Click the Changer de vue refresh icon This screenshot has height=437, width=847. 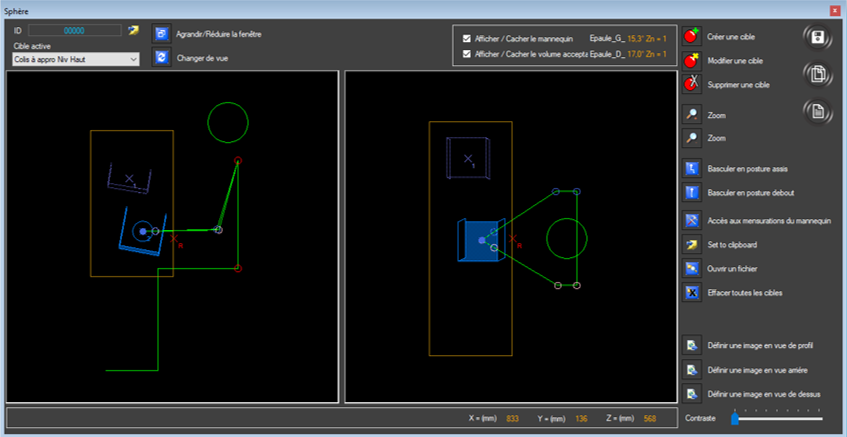161,57
